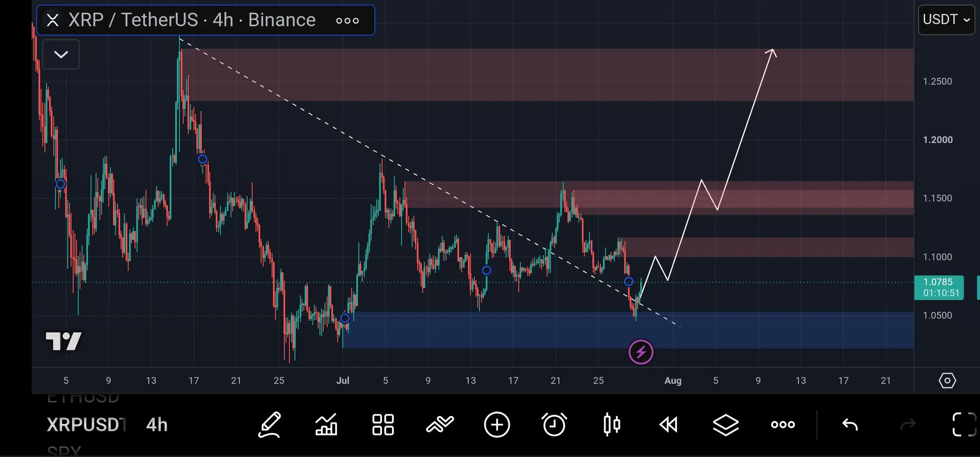Tap the purple lightning event marker
The image size is (980, 457).
(641, 352)
